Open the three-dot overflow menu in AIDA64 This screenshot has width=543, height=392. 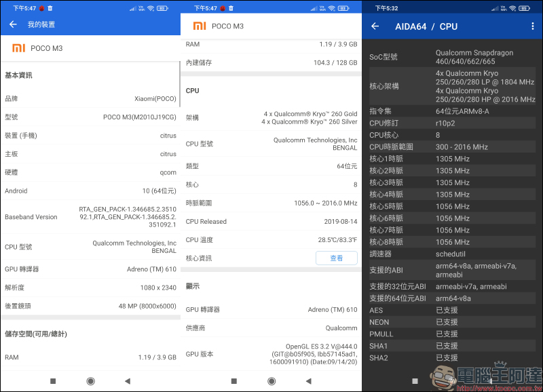point(532,26)
